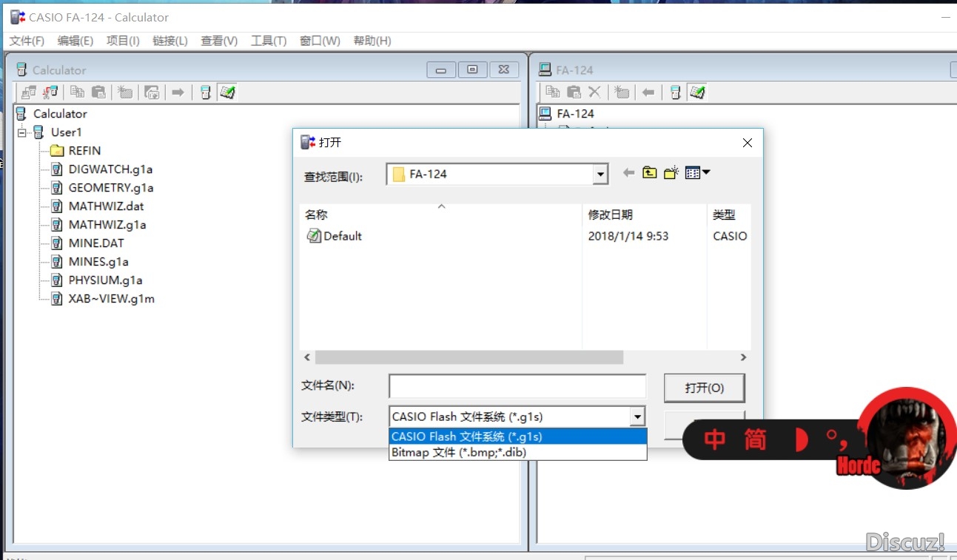The width and height of the screenshot is (957, 560).
Task: Click horizontal scrollbar thumb in file list
Action: point(469,357)
